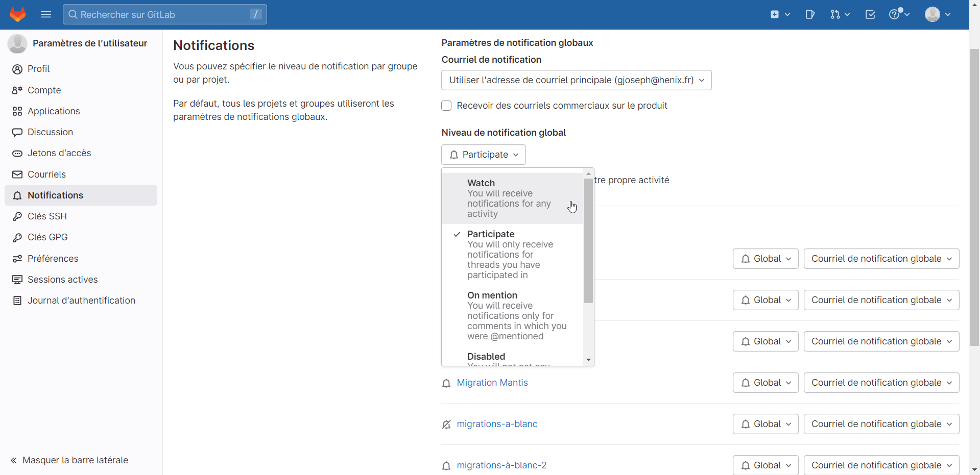This screenshot has height=475, width=980.
Task: Focus the Rechercher sur GitLab search field
Action: [164, 14]
